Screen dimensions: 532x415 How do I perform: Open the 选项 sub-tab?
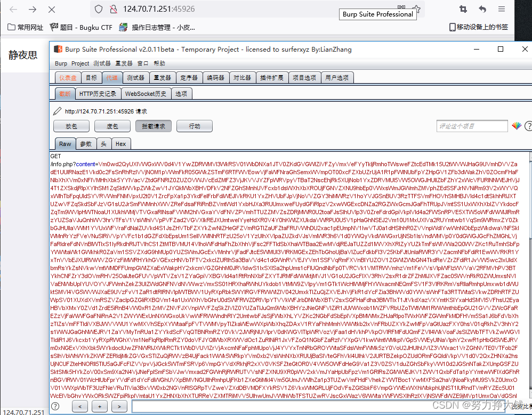(x=181, y=94)
